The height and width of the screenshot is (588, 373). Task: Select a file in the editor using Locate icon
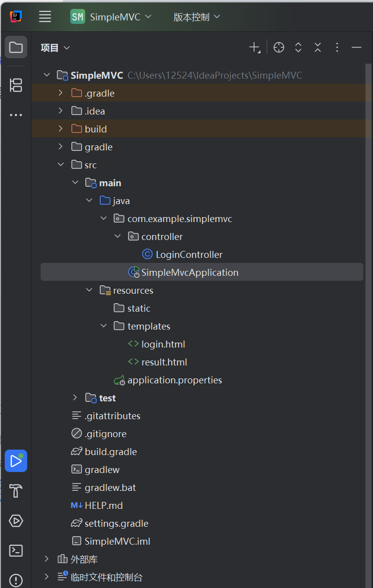point(278,47)
